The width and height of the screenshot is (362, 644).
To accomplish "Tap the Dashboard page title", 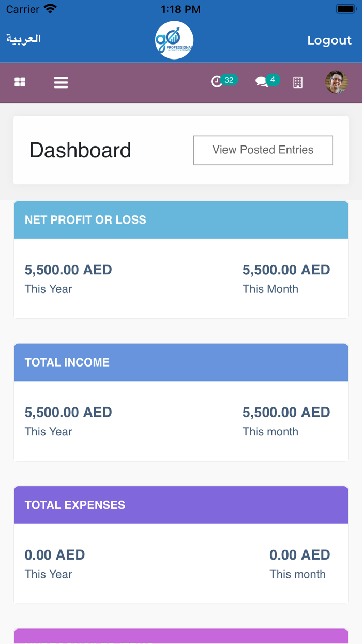I will tap(80, 150).
